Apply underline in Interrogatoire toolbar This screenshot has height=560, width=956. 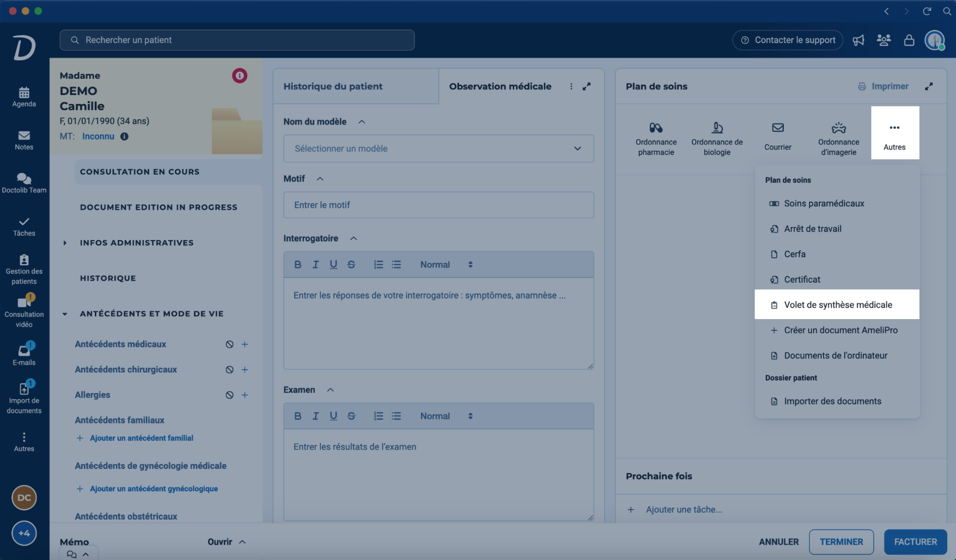[333, 265]
